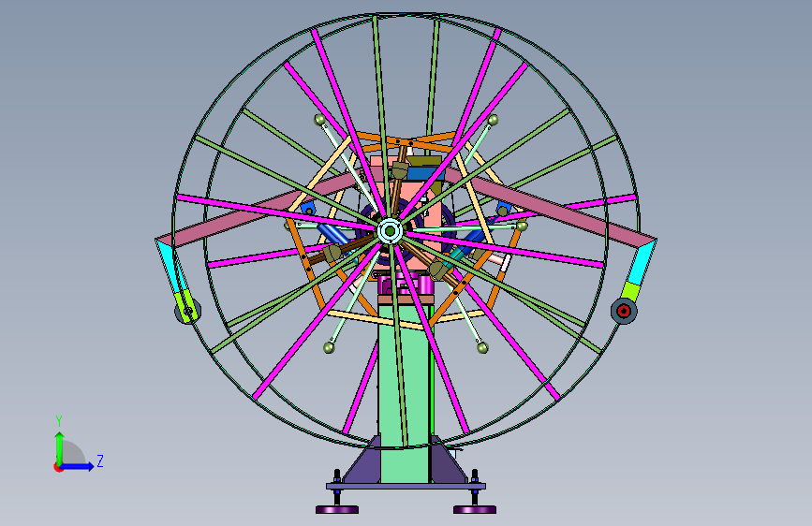
Task: Click the red origin dot of the axis triad
Action: 58,467
